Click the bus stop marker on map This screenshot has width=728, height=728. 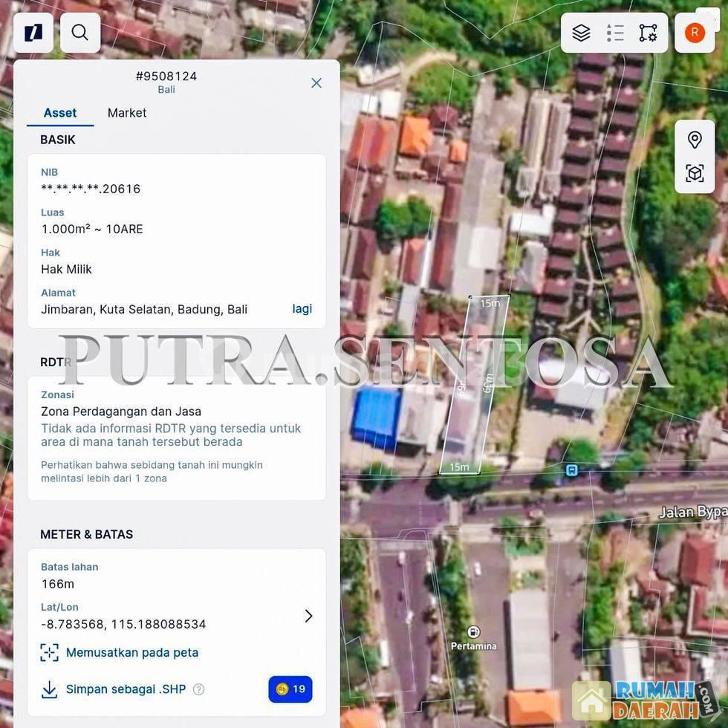pyautogui.click(x=571, y=469)
